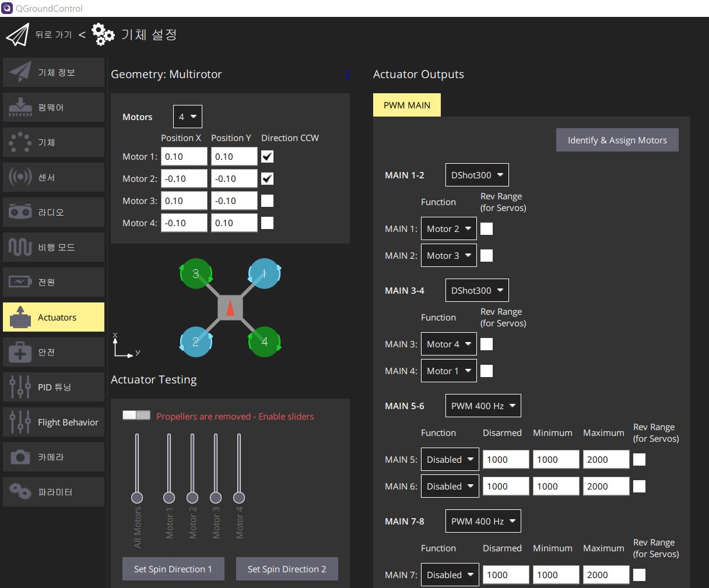Viewport: 709px width, 588px height.
Task: Open flight modes waveform icon
Action: [x=20, y=247]
